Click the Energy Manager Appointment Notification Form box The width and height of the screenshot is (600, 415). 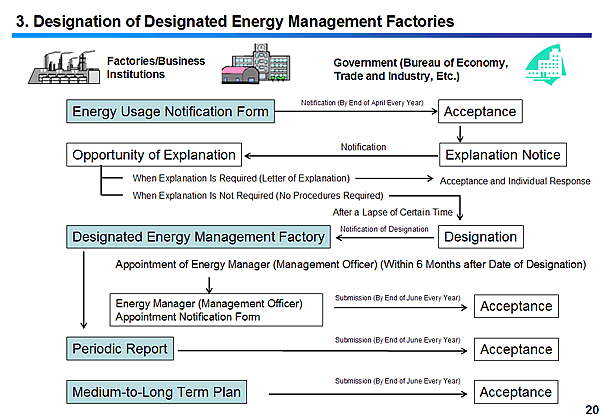(216, 310)
